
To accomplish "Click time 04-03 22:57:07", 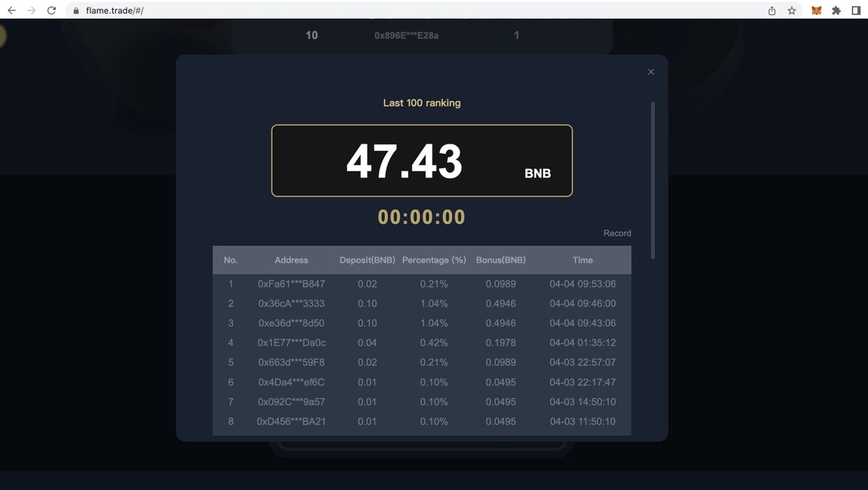I will point(582,362).
